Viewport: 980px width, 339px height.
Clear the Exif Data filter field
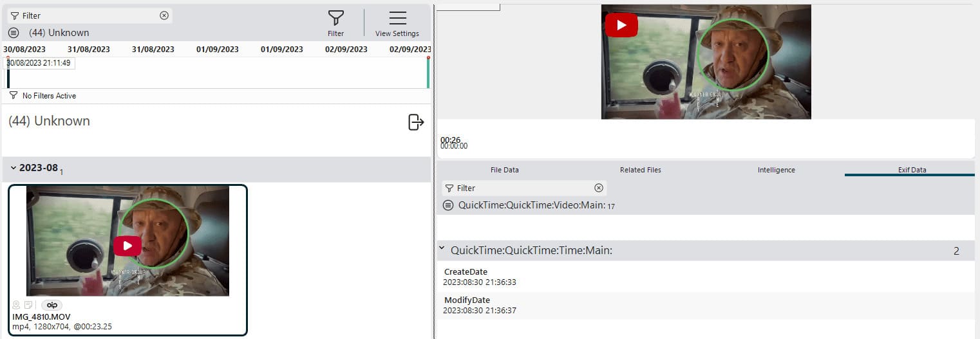(x=599, y=188)
